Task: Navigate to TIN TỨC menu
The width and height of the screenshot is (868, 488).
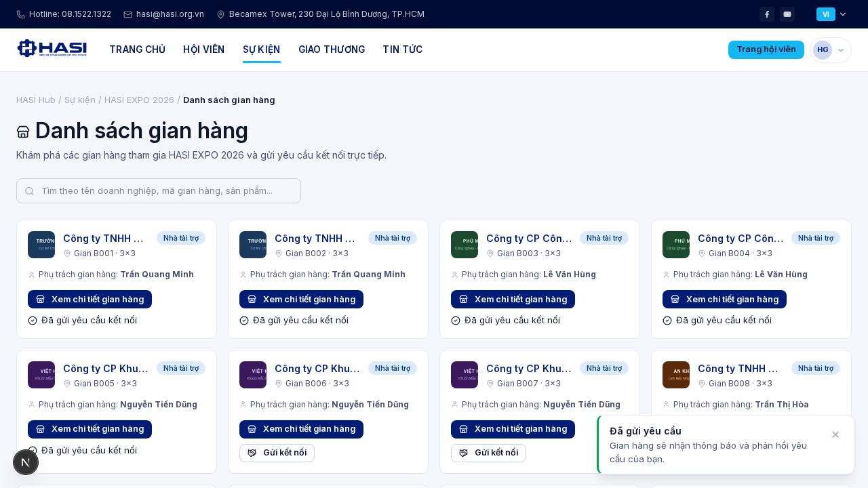Action: point(402,49)
